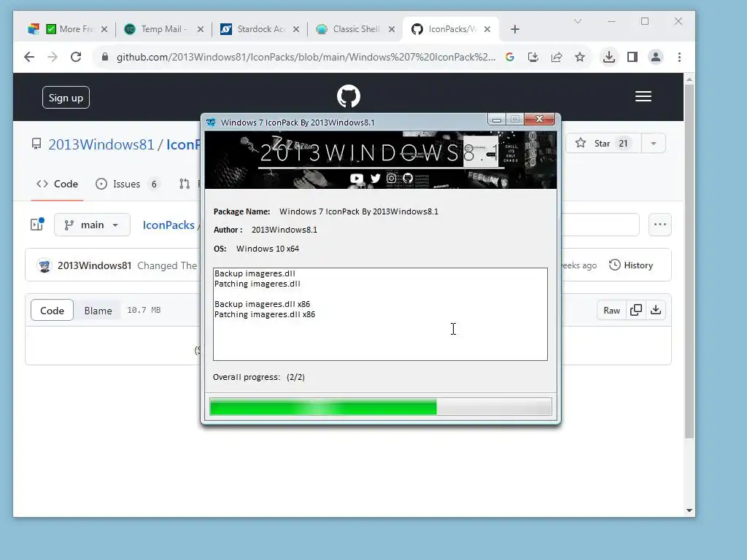Click the install app icon in address bar
The width and height of the screenshot is (747, 560).
click(x=533, y=57)
